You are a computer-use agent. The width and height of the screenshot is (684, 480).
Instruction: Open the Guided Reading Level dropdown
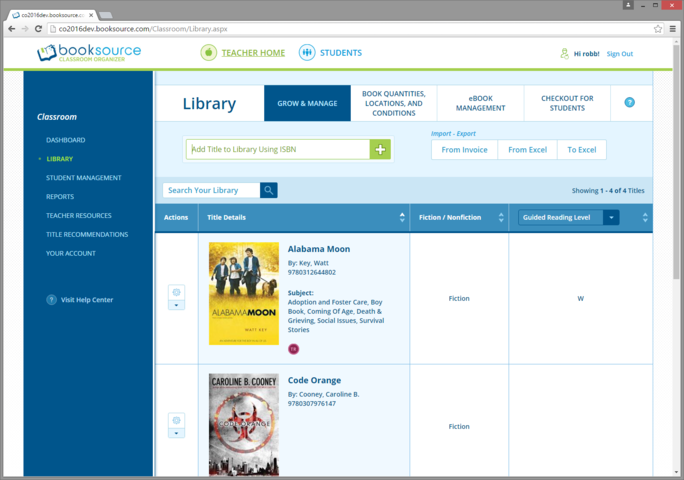(x=611, y=217)
